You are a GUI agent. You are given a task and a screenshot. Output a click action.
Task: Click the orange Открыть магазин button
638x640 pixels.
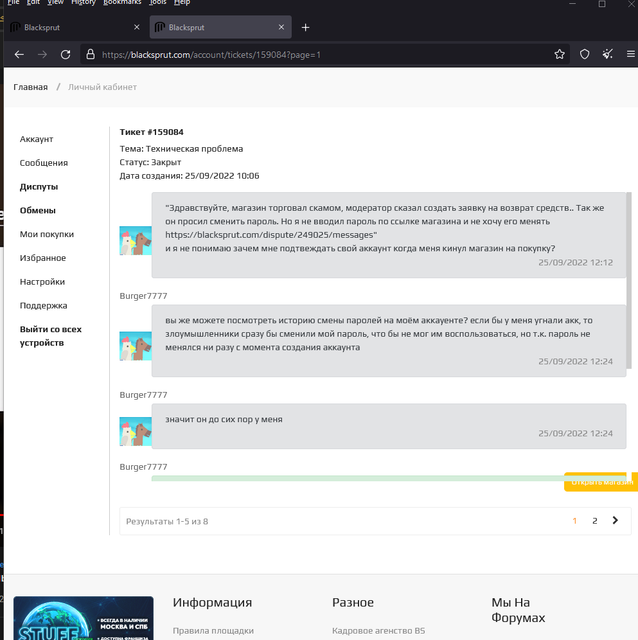601,482
